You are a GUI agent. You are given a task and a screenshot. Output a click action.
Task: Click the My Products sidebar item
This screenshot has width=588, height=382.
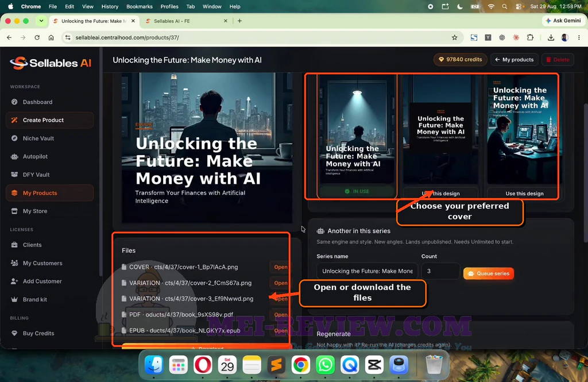[x=49, y=193]
